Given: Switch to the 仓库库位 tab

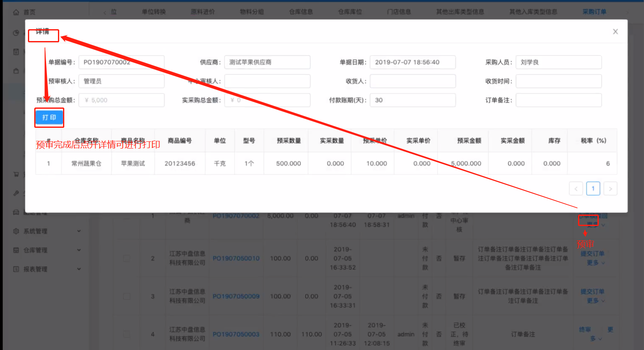Looking at the screenshot, I should click(x=350, y=12).
